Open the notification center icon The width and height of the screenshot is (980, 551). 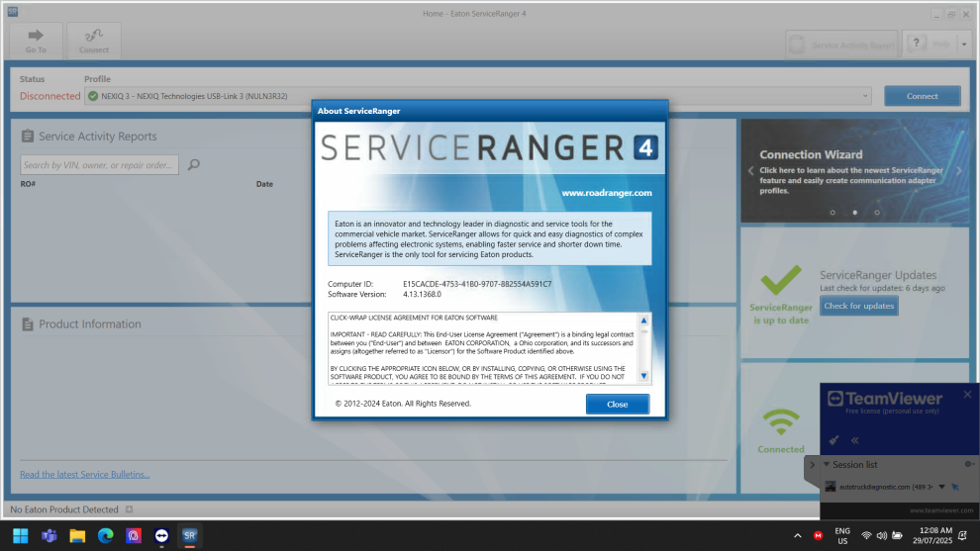(962, 536)
